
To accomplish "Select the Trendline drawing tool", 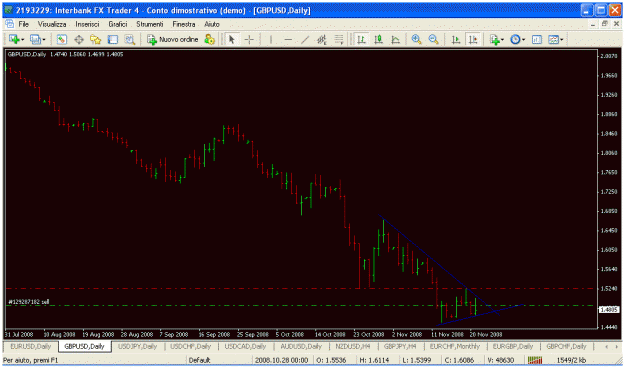I will click(x=305, y=39).
